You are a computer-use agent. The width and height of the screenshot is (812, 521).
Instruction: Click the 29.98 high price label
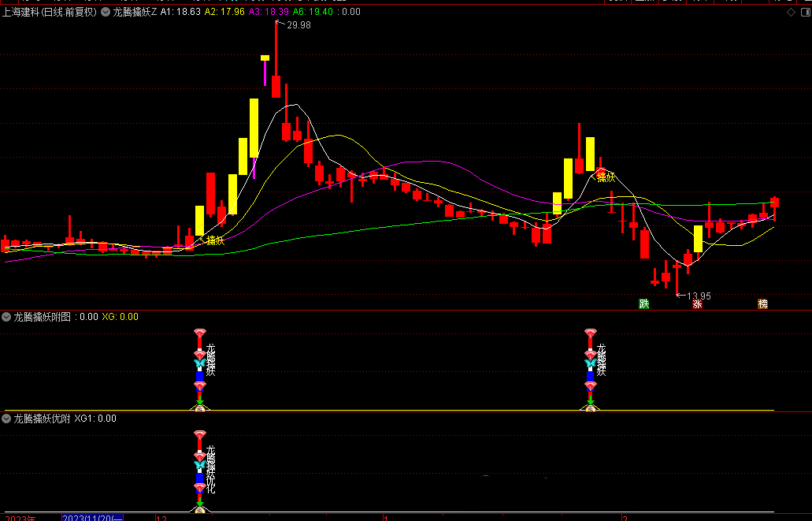[x=298, y=26]
